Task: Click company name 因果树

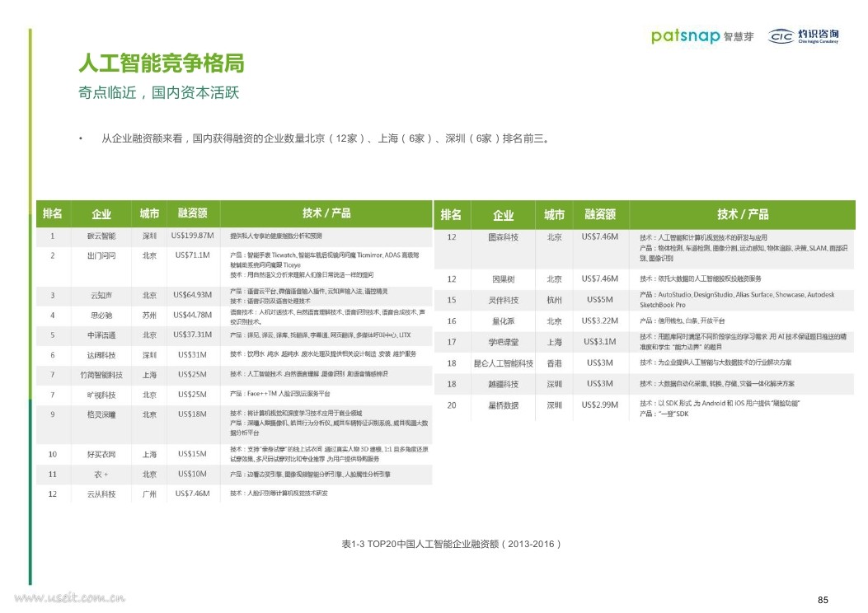Action: (x=503, y=279)
